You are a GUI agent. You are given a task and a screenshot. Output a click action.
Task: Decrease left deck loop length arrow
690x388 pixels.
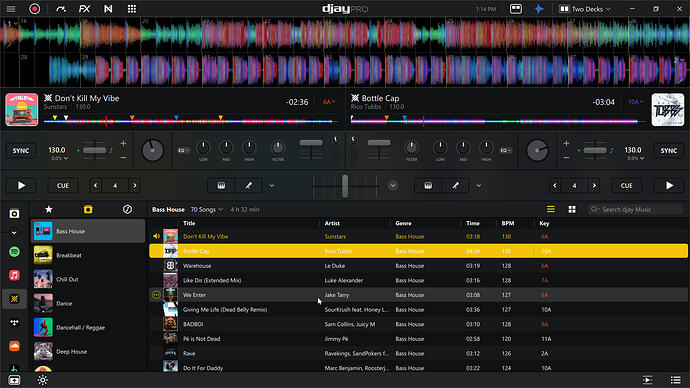(x=95, y=186)
